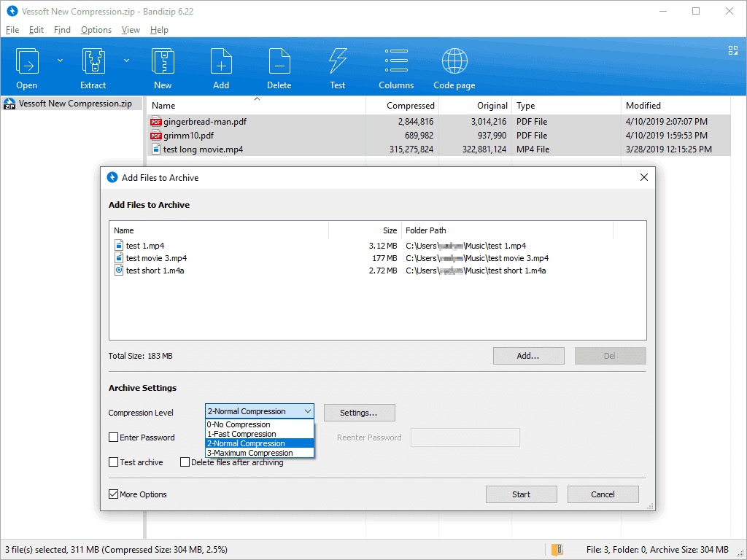
Task: Choose 2-Normal Compression in the list
Action: [260, 443]
